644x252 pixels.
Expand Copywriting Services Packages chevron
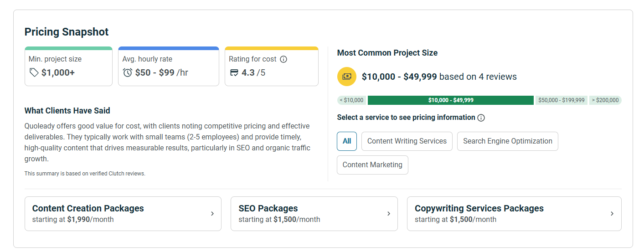coord(612,214)
